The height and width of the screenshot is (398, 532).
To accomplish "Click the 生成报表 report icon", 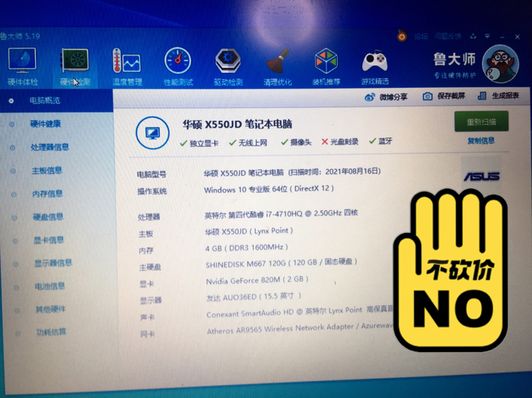I will pos(482,96).
